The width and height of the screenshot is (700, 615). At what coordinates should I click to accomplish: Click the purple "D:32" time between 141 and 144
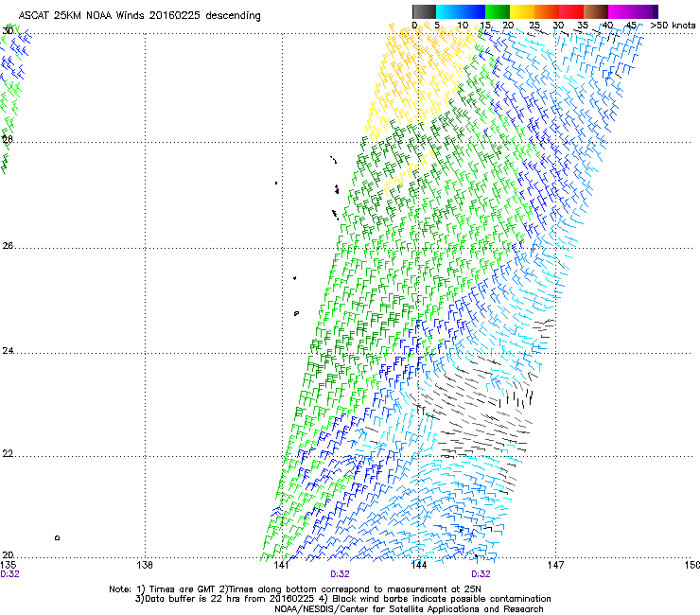340,574
